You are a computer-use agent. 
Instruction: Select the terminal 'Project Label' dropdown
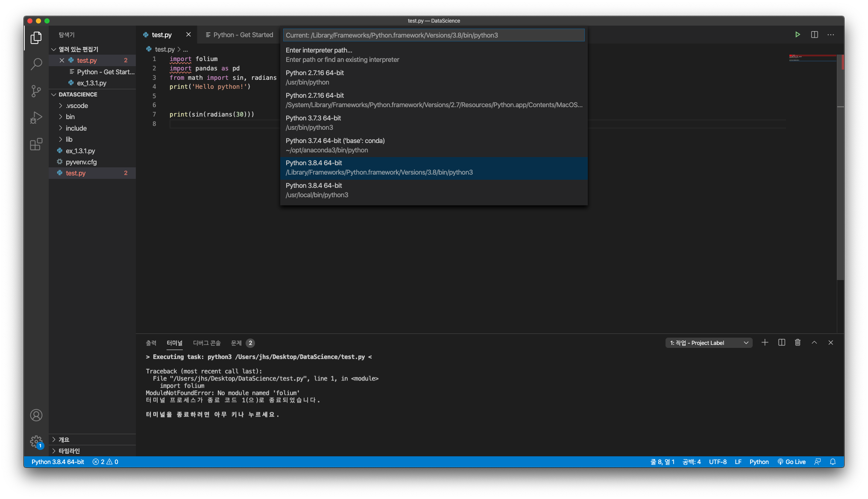(x=709, y=343)
